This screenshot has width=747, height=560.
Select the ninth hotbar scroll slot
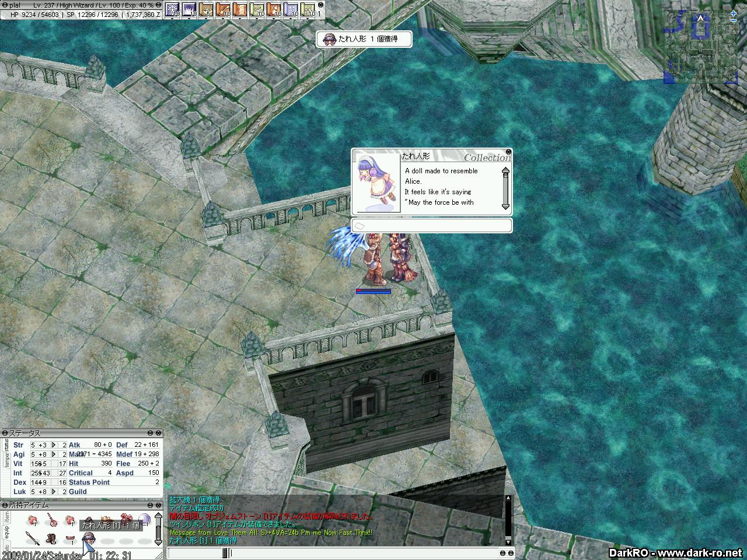coord(308,9)
